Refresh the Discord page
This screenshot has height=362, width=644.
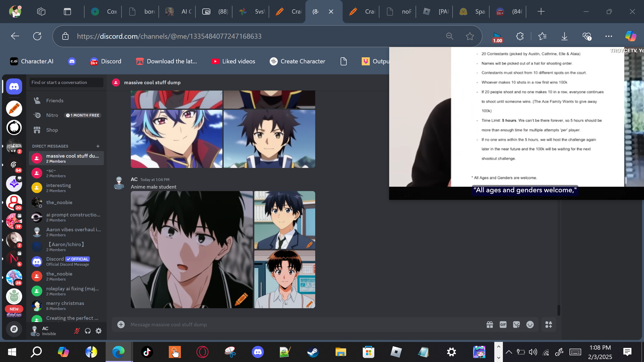37,36
